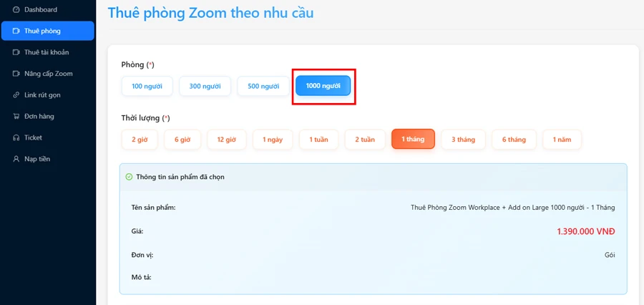Viewport: 644px width, 305px height.
Task: Click the Thuê phòng video camera icon
Action: tap(16, 32)
